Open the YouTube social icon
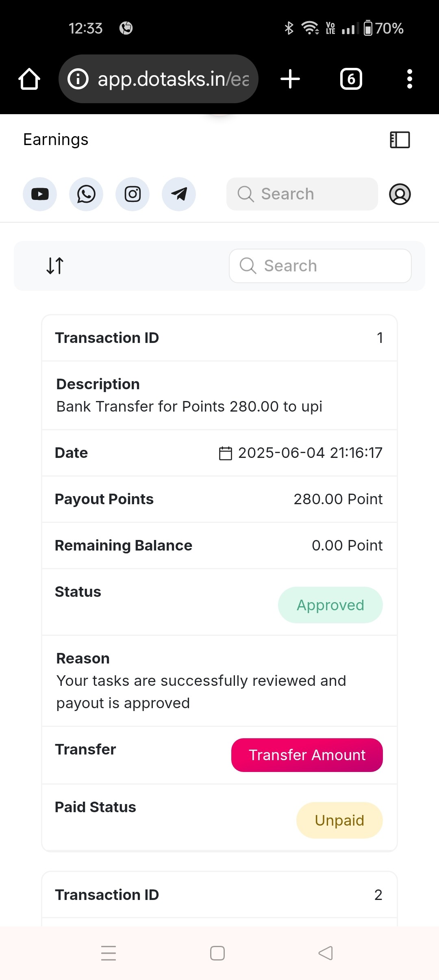This screenshot has height=980, width=439. (x=40, y=194)
